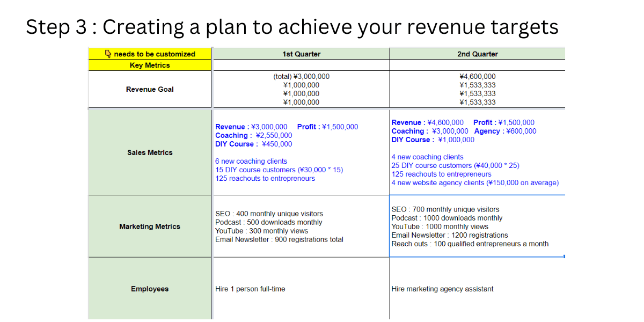Select the 'Employees' row label

click(x=150, y=289)
